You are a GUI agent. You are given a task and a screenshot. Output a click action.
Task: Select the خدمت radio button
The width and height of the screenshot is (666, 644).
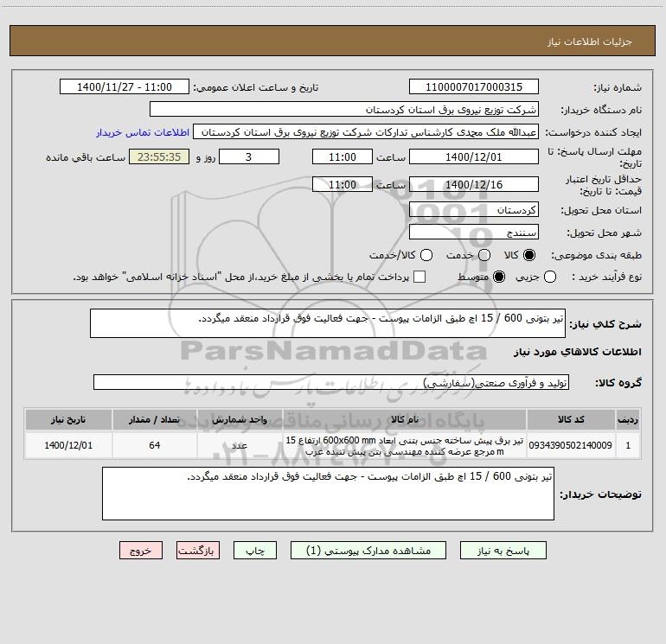[484, 255]
